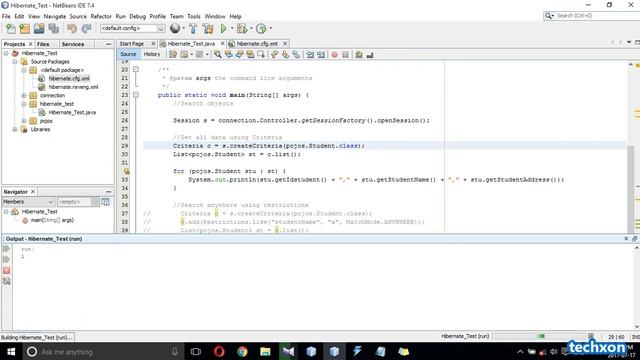Click the red Stop icon in Output panel
Screen dimensions: 640x360
[7, 270]
